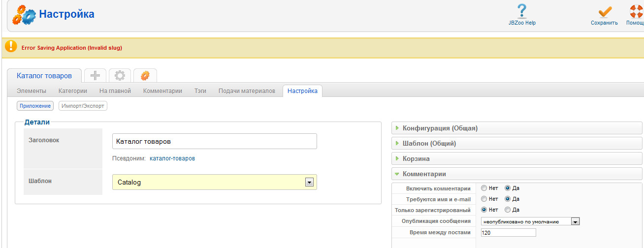Click the Импорт/Экспорт button

click(x=83, y=106)
